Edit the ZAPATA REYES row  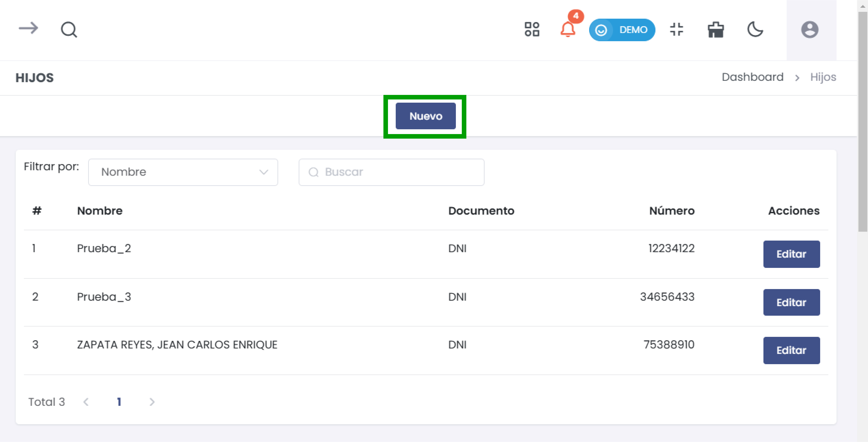[x=791, y=351]
